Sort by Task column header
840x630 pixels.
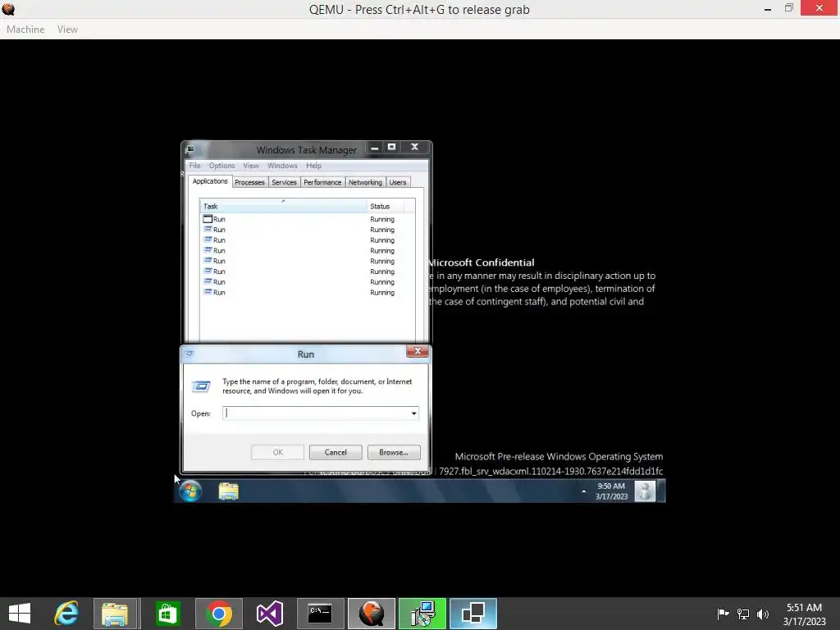pos(283,206)
